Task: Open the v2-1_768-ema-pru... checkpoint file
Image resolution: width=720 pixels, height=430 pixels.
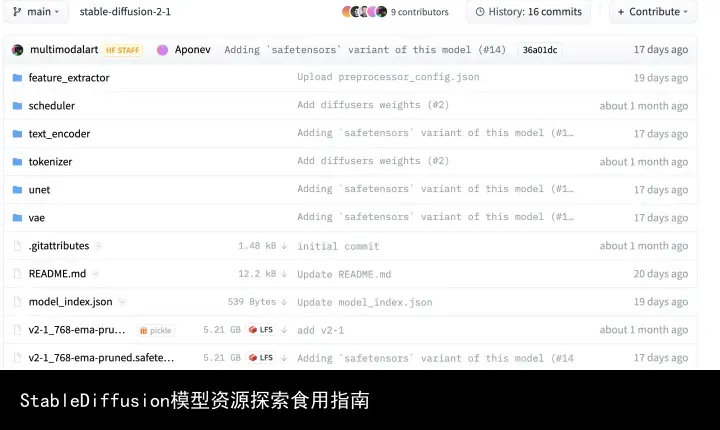Action: tap(77, 330)
